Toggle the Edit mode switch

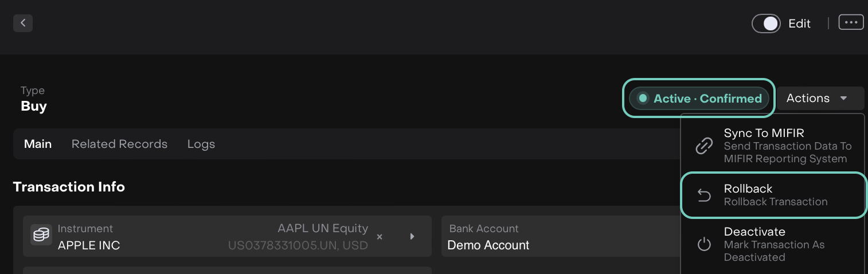(x=766, y=24)
